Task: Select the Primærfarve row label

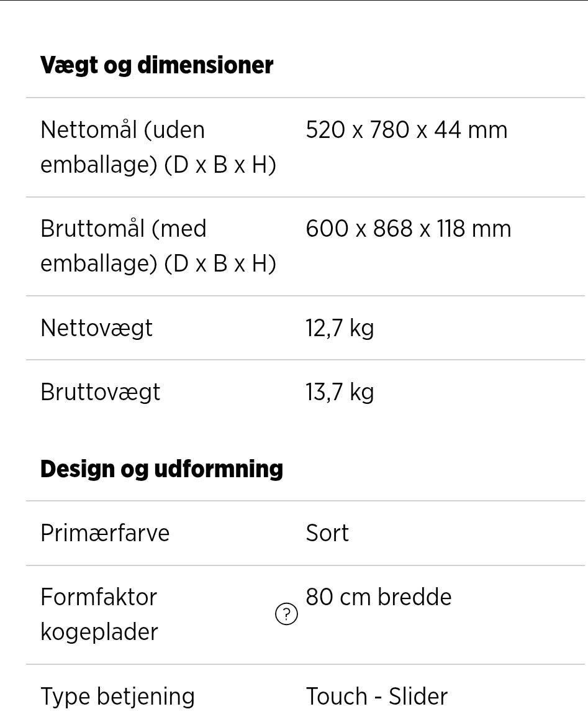Action: point(105,533)
